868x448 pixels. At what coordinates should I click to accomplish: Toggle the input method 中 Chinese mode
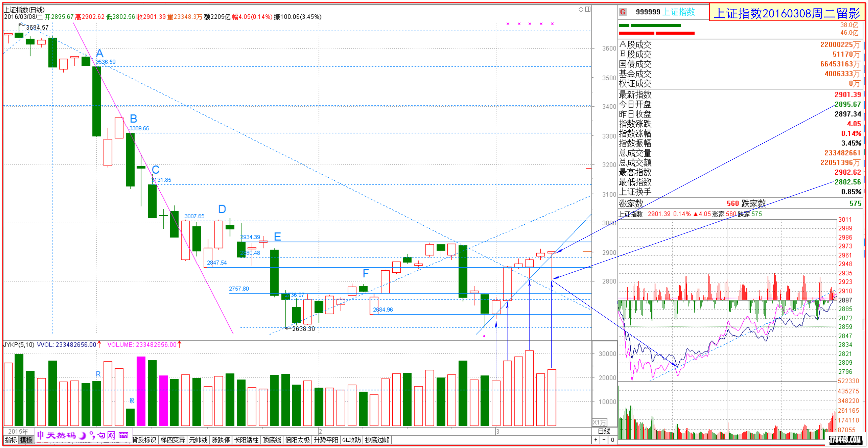41,435
